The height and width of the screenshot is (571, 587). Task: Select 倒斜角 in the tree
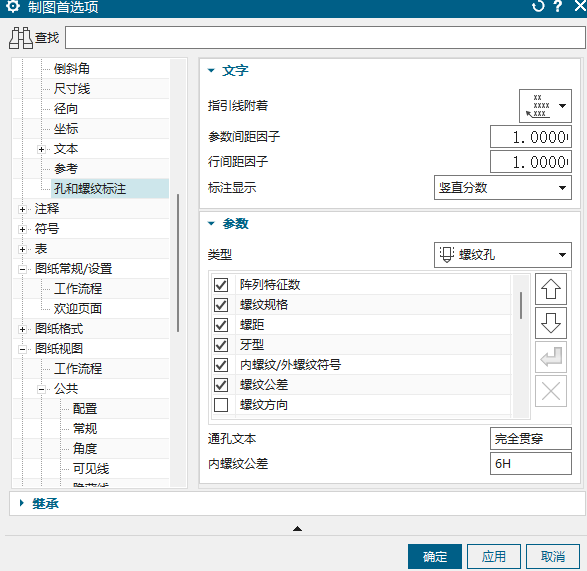72,69
